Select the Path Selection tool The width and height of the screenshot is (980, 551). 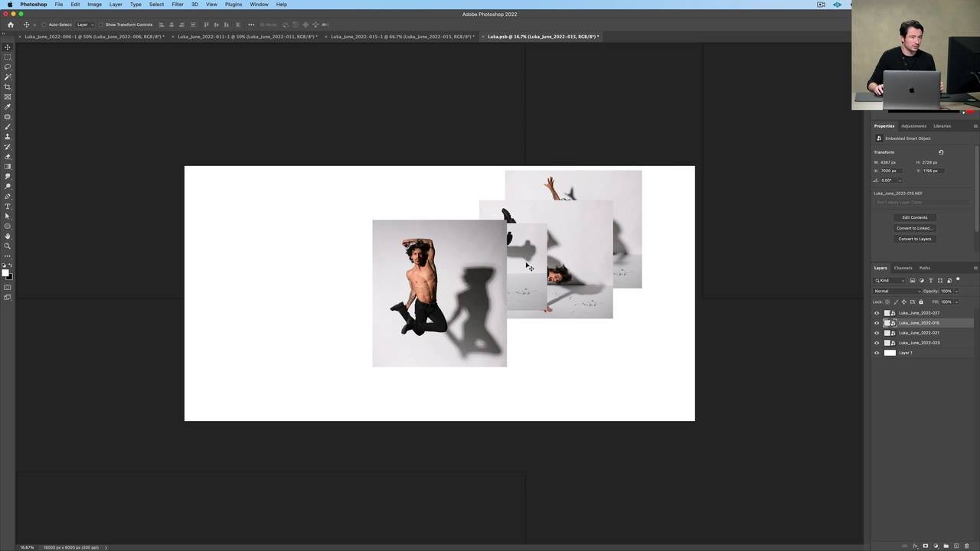[x=8, y=216]
